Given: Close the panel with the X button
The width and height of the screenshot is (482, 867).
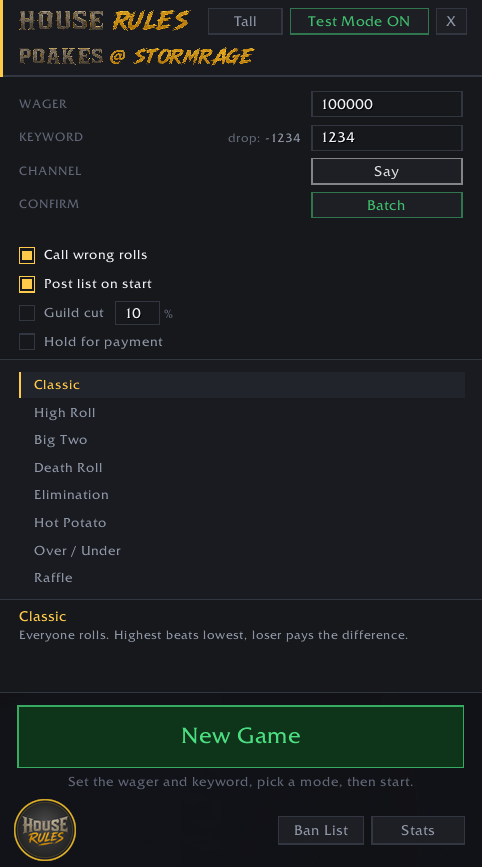Looking at the screenshot, I should (451, 22).
